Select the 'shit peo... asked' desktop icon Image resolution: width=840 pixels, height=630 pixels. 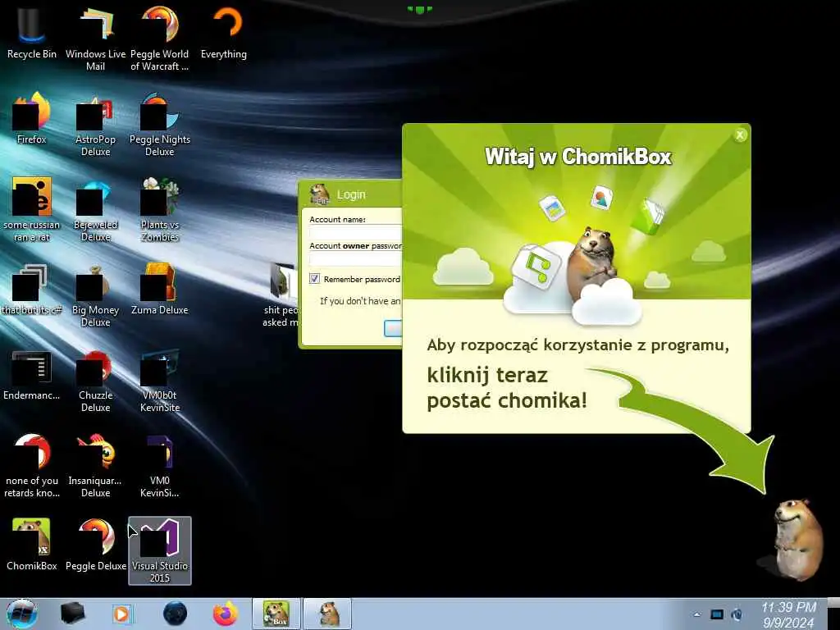281,294
